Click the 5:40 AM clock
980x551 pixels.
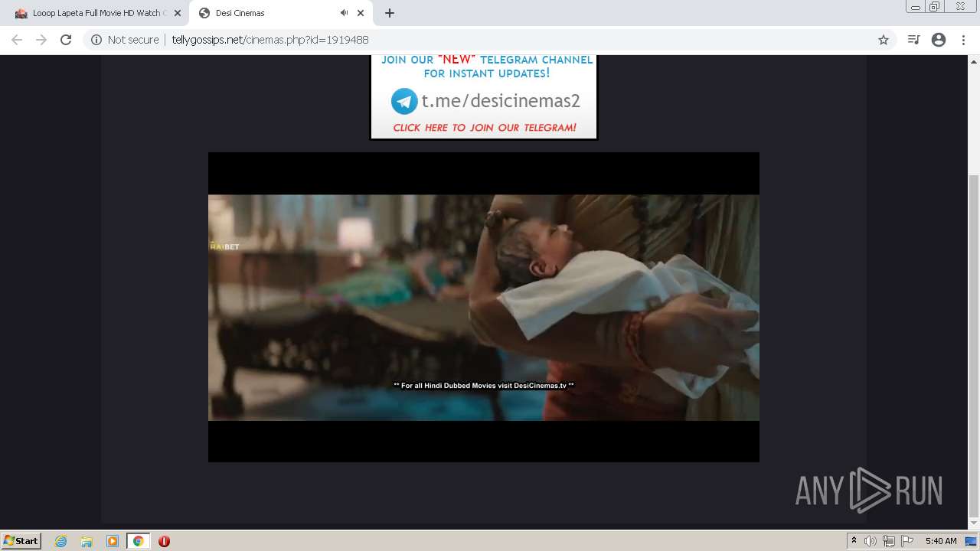[x=941, y=541]
